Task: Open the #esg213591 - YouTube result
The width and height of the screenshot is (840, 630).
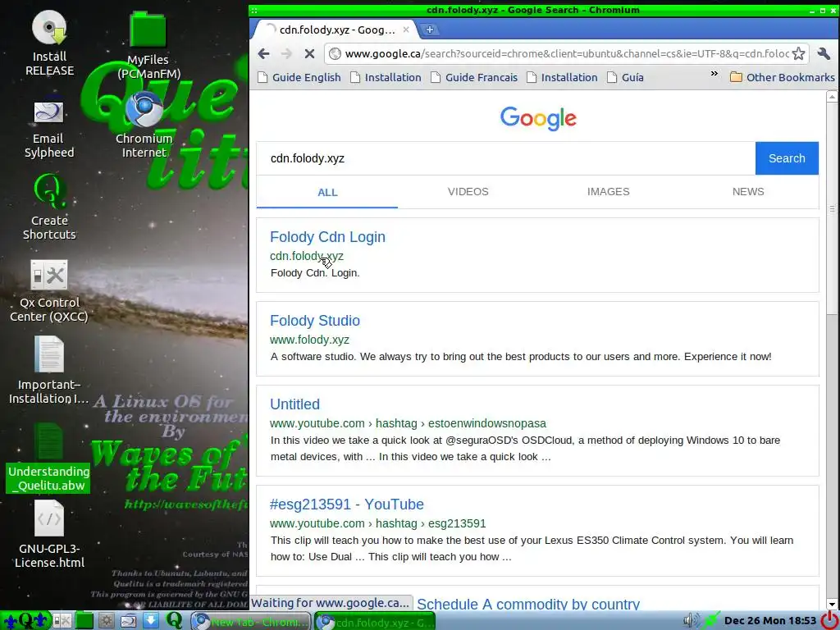Action: [x=347, y=504]
